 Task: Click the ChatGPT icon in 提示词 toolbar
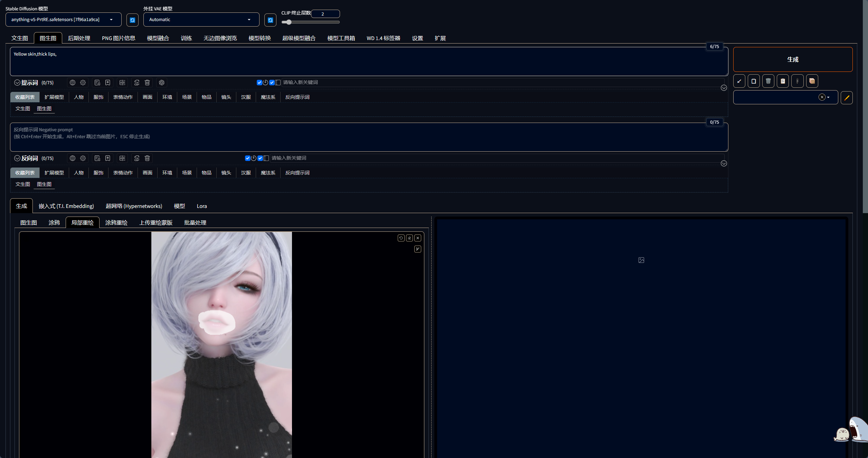[161, 83]
